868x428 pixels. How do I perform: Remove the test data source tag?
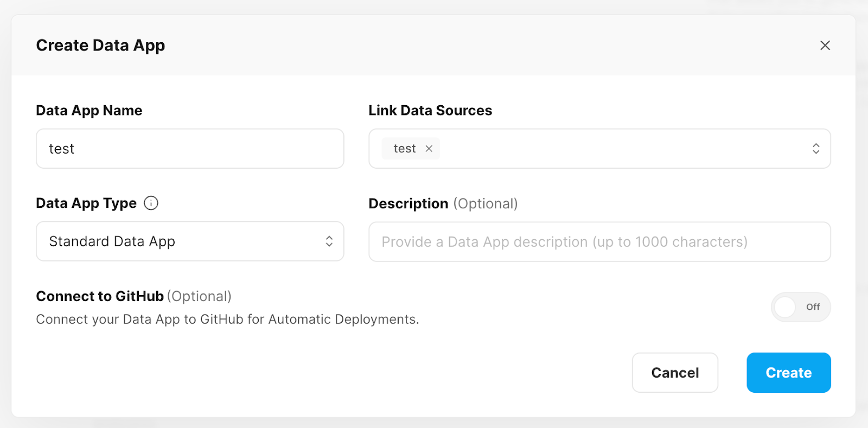tap(429, 149)
